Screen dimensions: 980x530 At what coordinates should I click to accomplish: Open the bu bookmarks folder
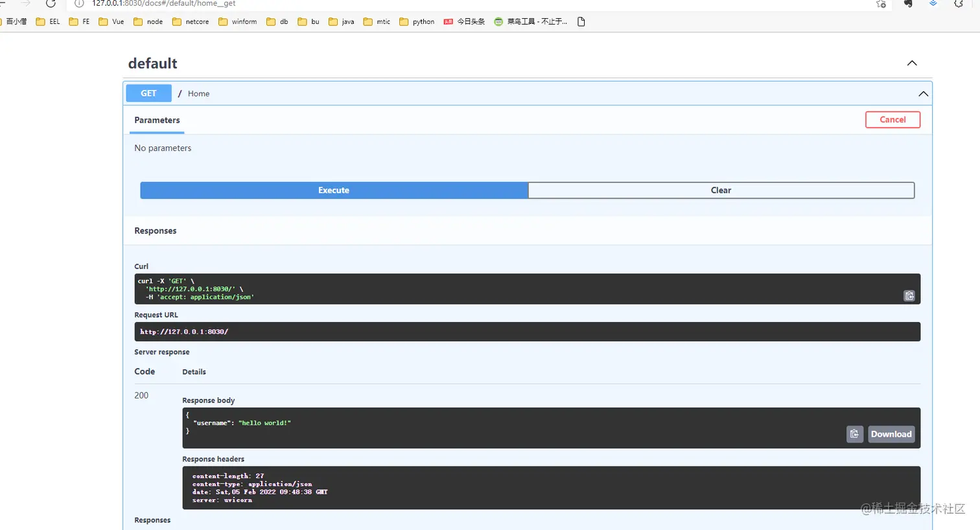[x=309, y=21]
